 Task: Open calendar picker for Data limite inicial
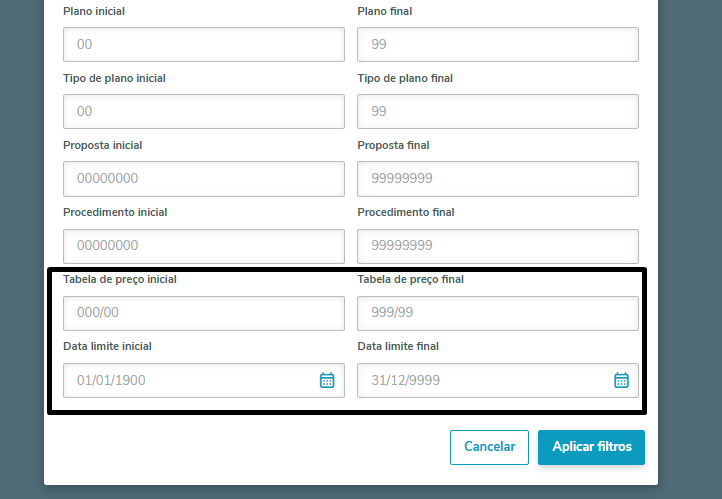[x=327, y=380]
